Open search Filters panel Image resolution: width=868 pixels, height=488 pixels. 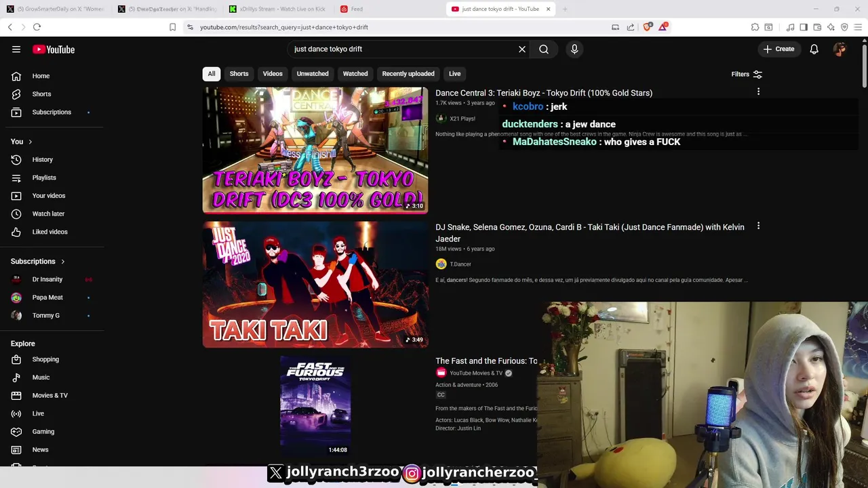click(x=747, y=75)
